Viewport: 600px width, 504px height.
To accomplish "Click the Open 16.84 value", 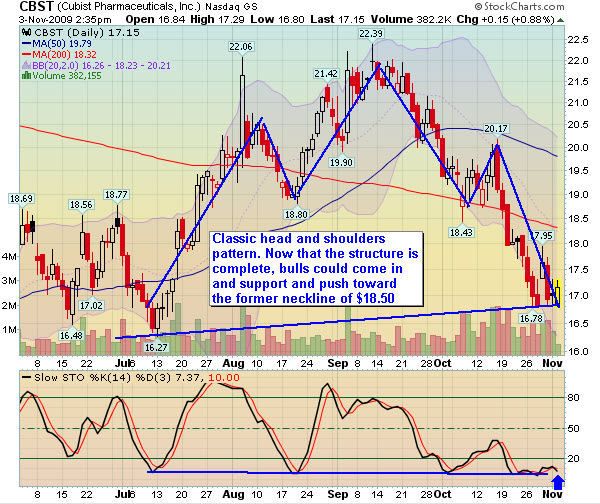I will click(155, 19).
